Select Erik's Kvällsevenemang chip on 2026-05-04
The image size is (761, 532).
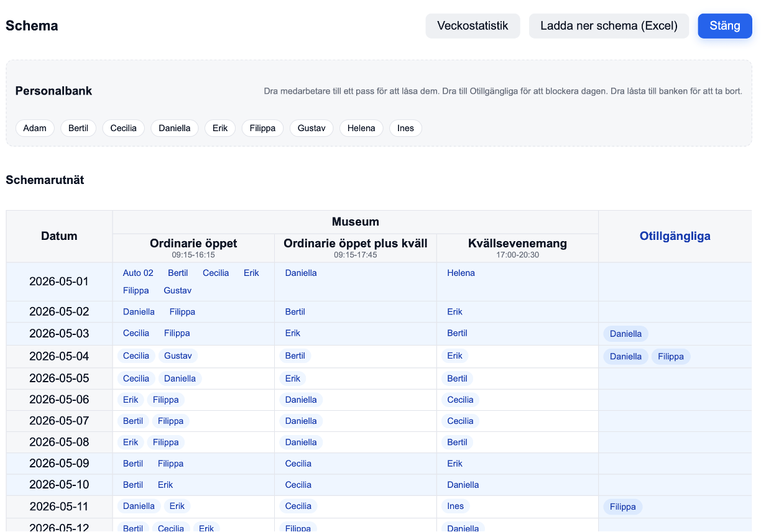(454, 355)
